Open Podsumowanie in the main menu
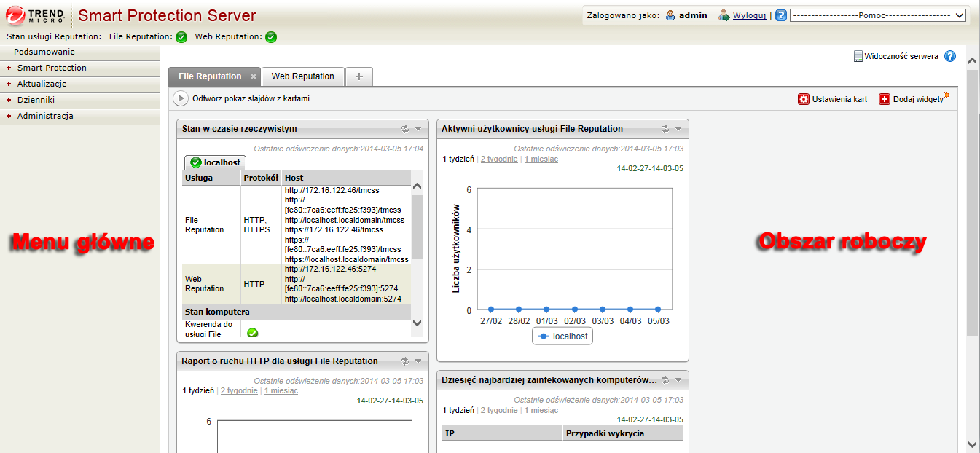The width and height of the screenshot is (980, 453). click(44, 52)
